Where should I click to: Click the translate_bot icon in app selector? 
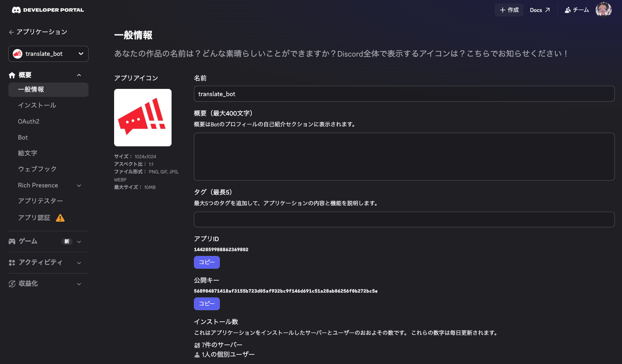[x=18, y=54]
